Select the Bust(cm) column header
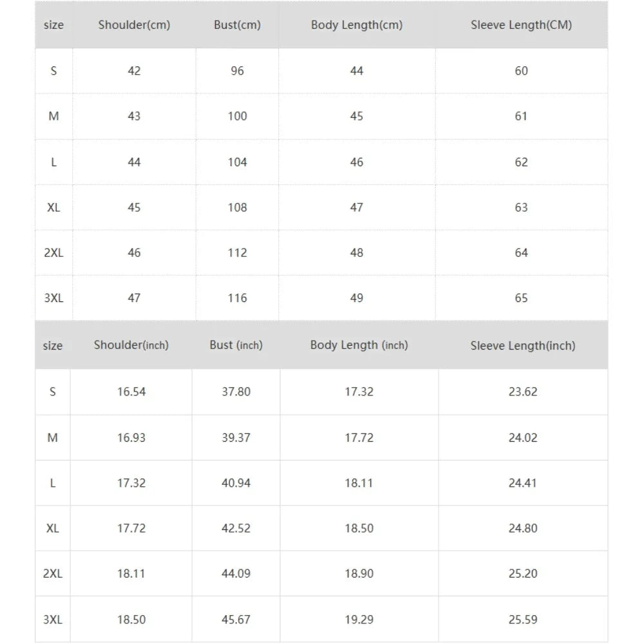The image size is (644, 644). pyautogui.click(x=237, y=26)
